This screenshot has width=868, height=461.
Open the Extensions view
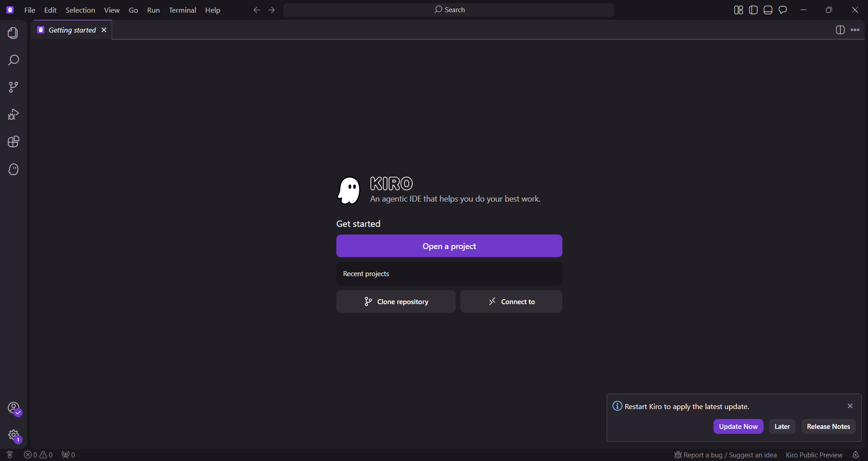[x=13, y=142]
